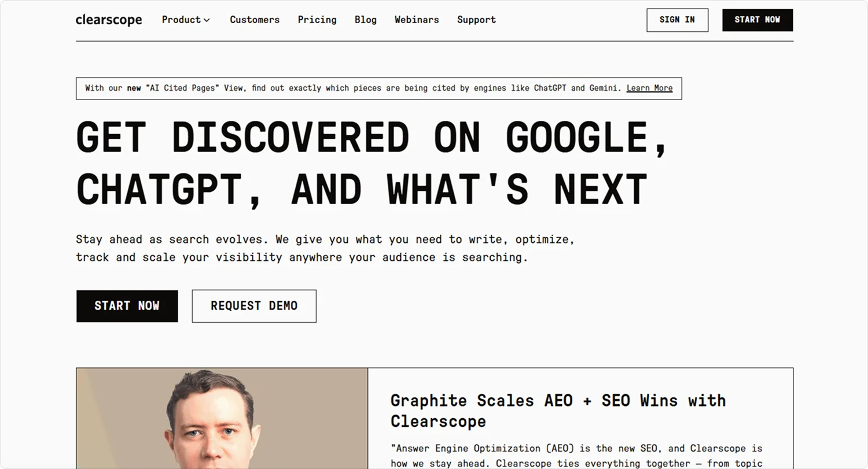Open the Graphite customer photo thumbnail

(222, 418)
